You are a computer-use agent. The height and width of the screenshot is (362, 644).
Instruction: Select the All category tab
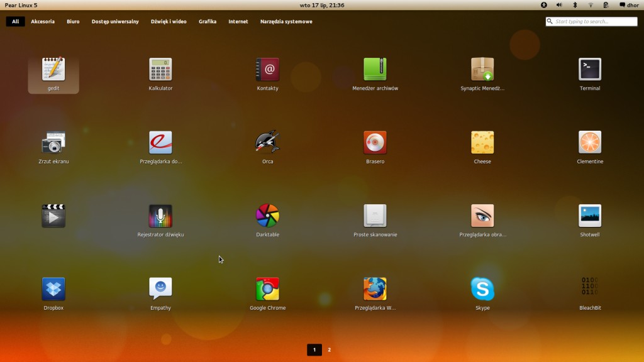15,21
